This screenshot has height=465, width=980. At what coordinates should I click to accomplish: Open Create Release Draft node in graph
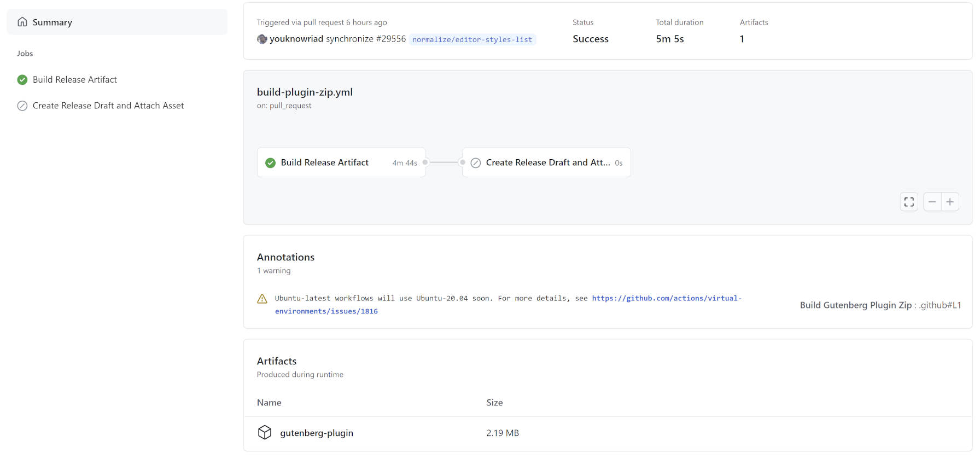coord(547,162)
